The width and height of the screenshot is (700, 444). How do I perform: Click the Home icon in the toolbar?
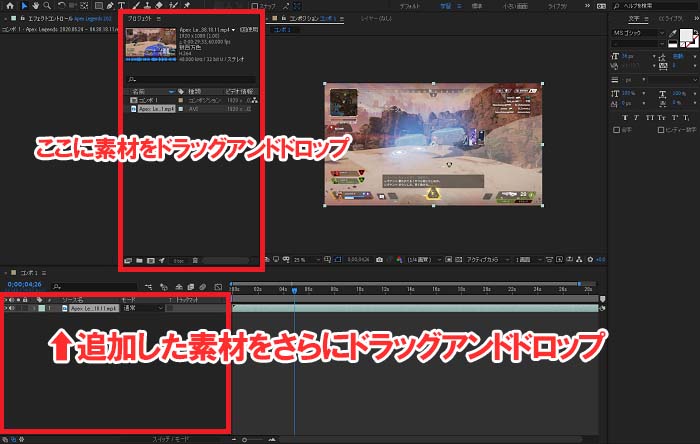(x=10, y=6)
